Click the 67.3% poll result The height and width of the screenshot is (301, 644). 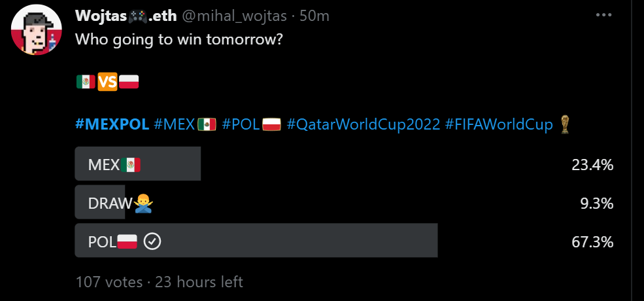pos(592,242)
